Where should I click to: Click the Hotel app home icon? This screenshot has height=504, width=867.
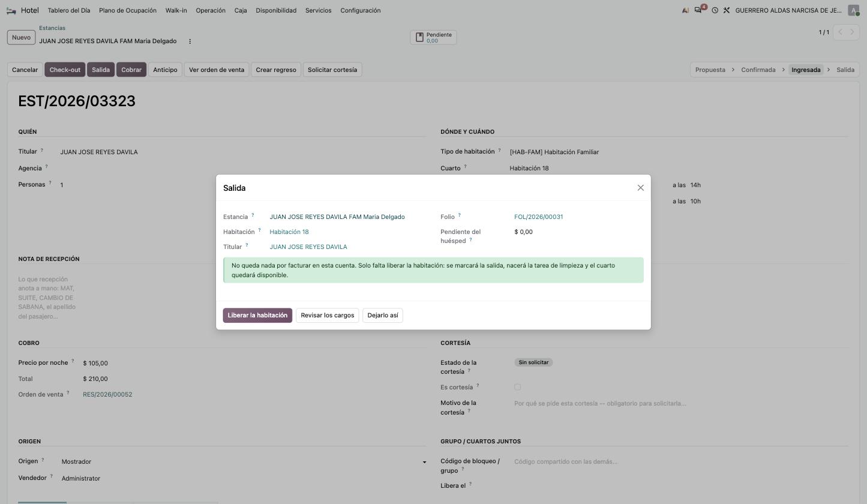point(11,10)
